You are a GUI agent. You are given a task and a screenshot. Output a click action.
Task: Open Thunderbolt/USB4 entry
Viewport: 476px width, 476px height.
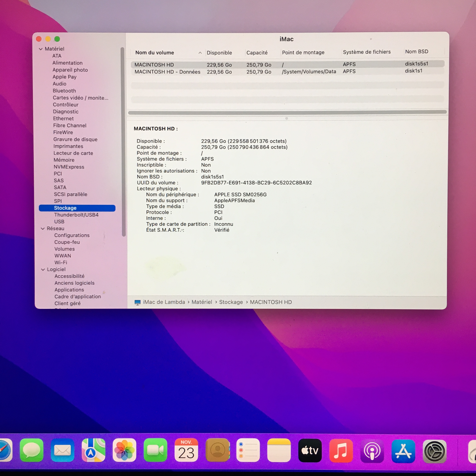click(x=76, y=215)
